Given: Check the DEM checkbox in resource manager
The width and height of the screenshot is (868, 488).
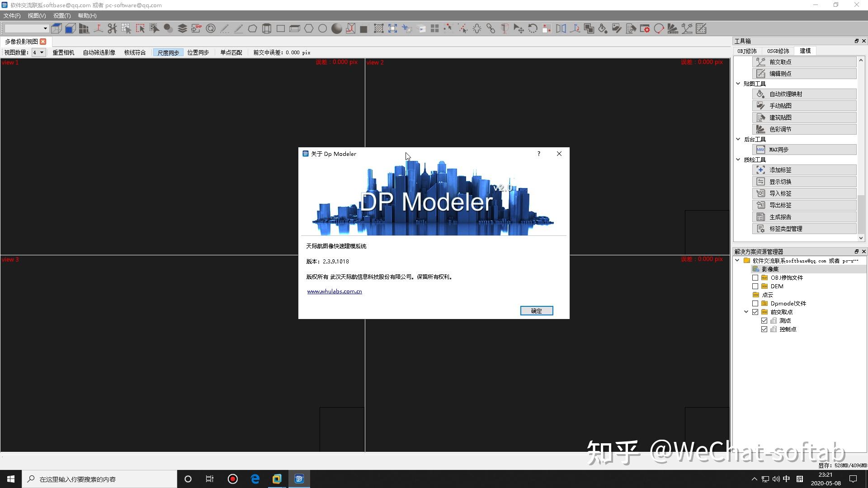Looking at the screenshot, I should (755, 286).
